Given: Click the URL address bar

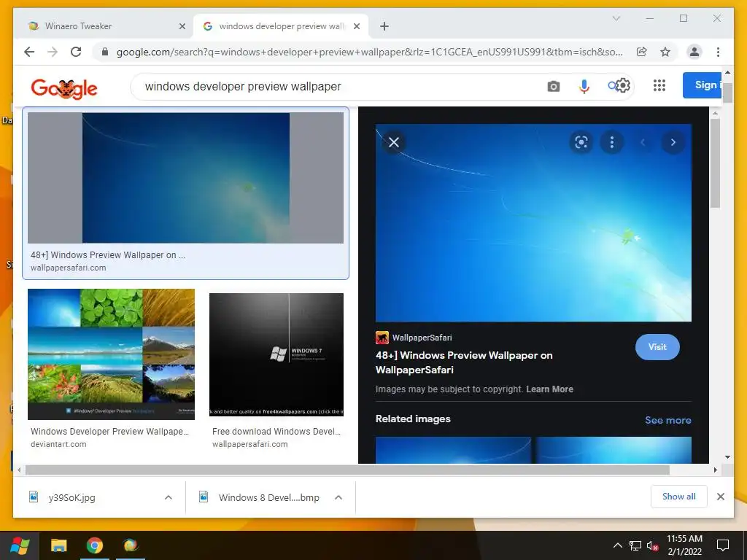Looking at the screenshot, I should click(370, 52).
